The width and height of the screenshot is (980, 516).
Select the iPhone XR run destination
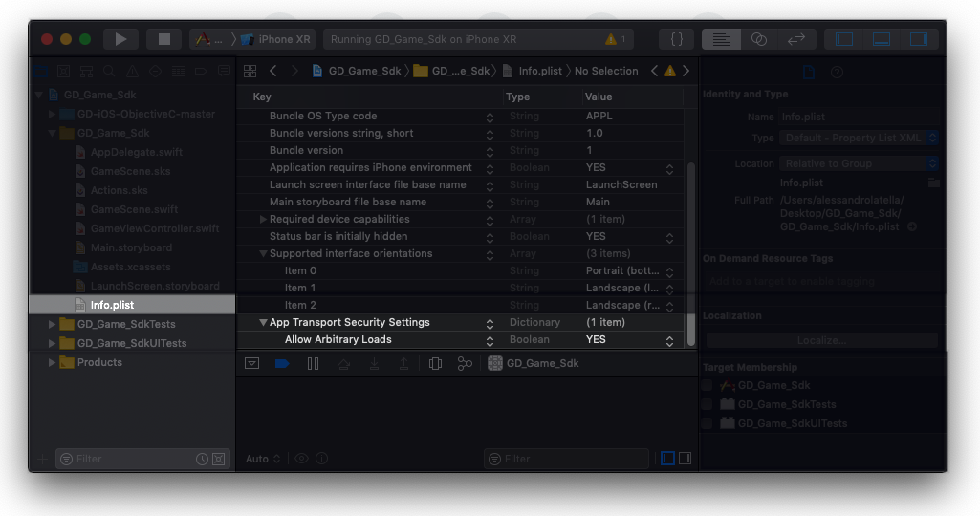point(275,39)
